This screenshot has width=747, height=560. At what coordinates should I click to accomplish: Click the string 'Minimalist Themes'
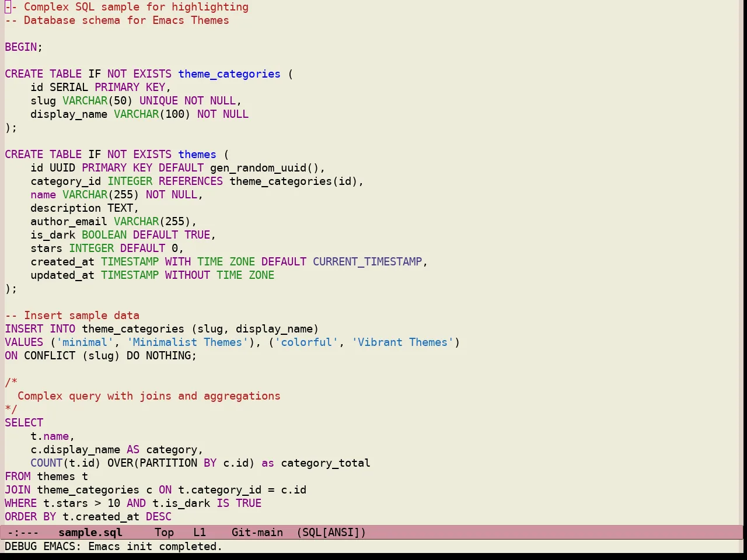click(187, 342)
